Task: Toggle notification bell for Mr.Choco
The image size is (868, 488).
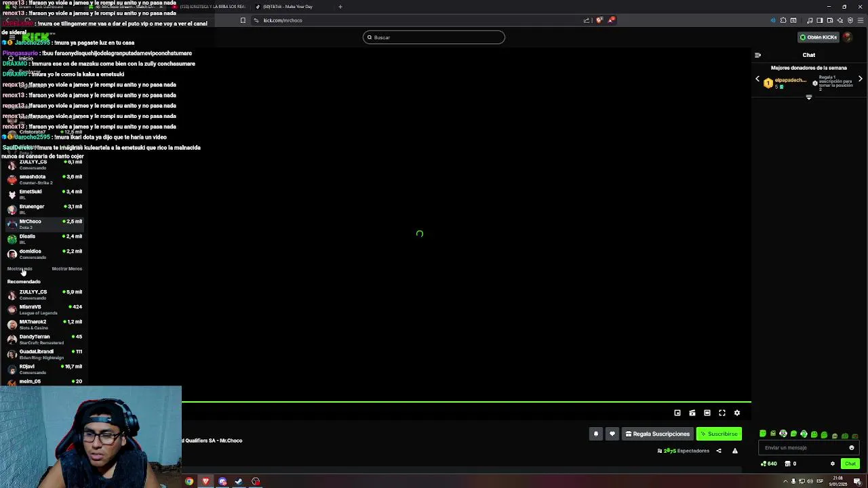Action: pos(596,434)
